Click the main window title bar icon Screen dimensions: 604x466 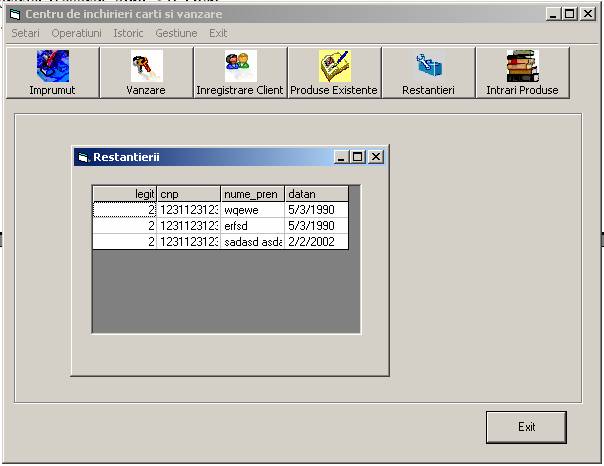point(15,14)
